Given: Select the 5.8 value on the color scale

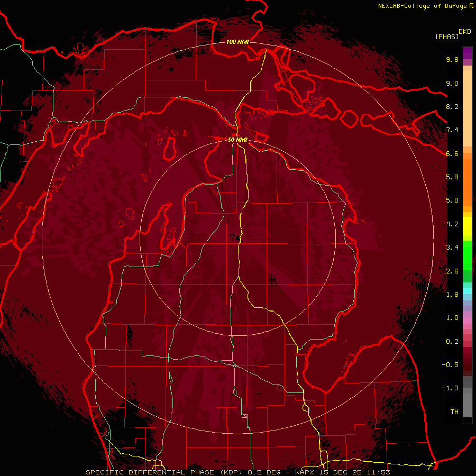Looking at the screenshot, I should [452, 177].
